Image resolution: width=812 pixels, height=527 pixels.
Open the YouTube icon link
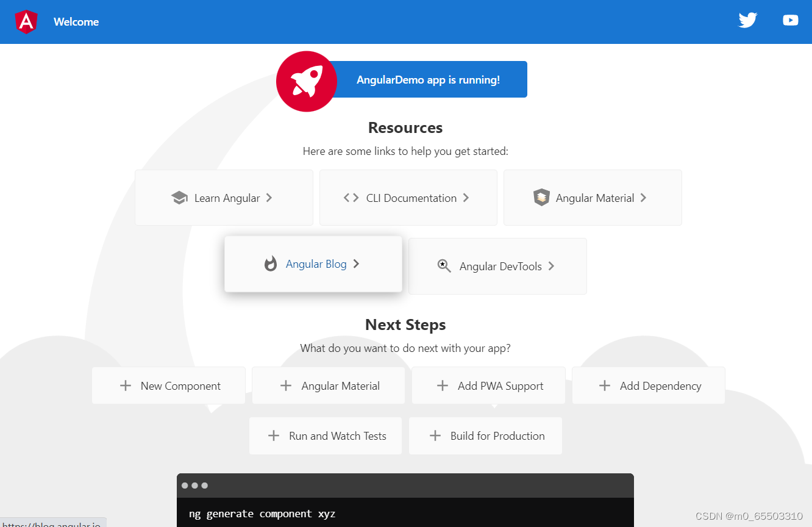pyautogui.click(x=791, y=20)
